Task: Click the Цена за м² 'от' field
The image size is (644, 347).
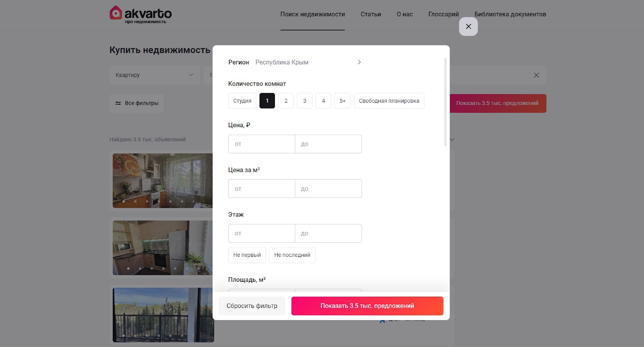Action: [262, 189]
